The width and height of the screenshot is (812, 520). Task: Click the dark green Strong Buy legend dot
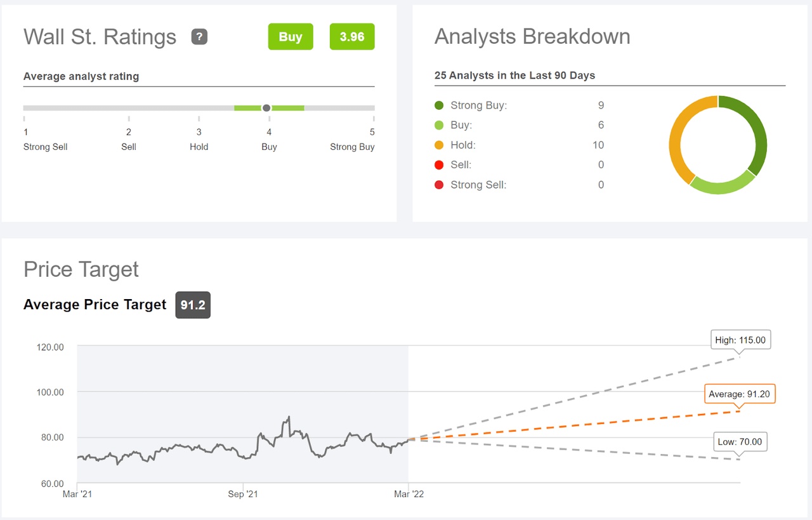tap(439, 105)
